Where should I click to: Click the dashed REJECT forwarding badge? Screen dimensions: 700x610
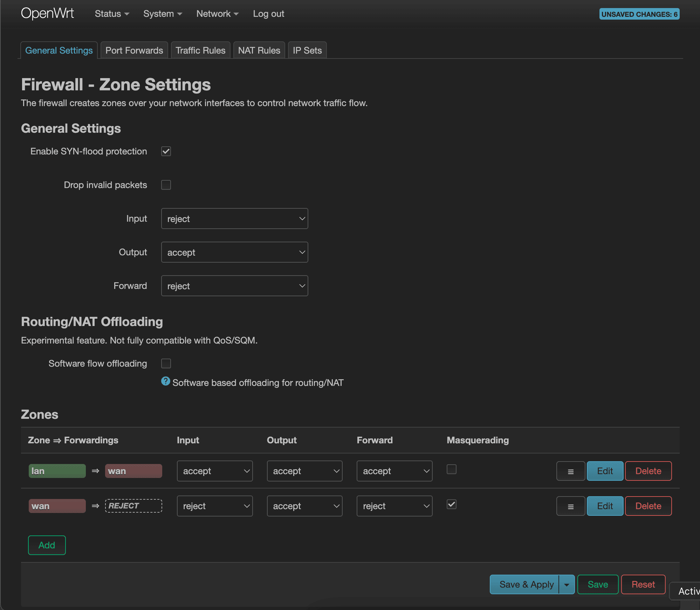point(133,506)
